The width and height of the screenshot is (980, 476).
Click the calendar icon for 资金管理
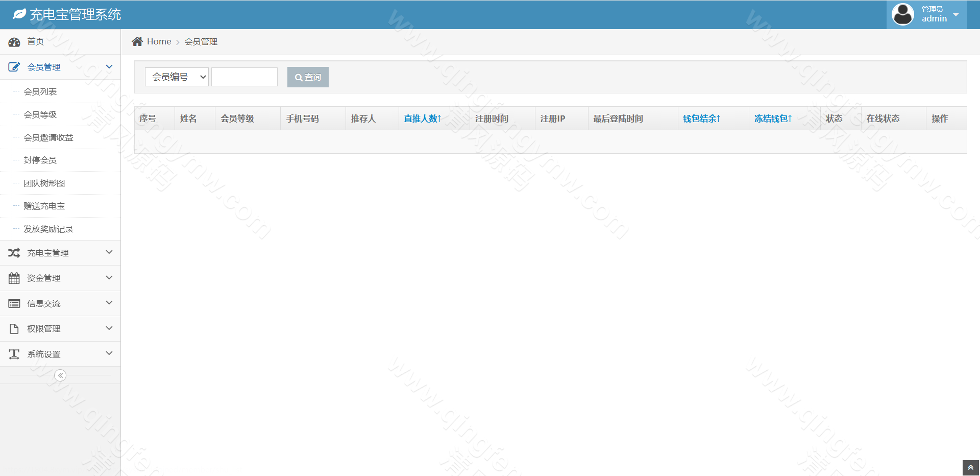point(14,278)
